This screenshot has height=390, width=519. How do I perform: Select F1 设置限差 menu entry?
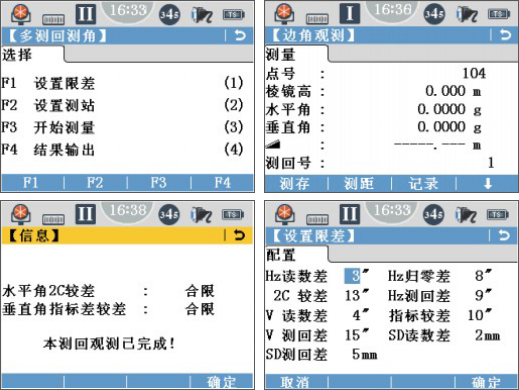pyautogui.click(x=122, y=83)
